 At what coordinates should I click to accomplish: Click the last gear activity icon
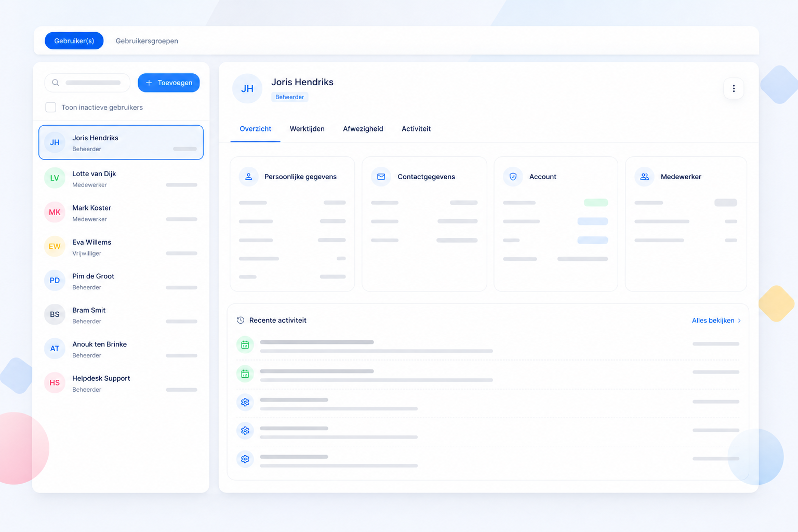tap(245, 459)
